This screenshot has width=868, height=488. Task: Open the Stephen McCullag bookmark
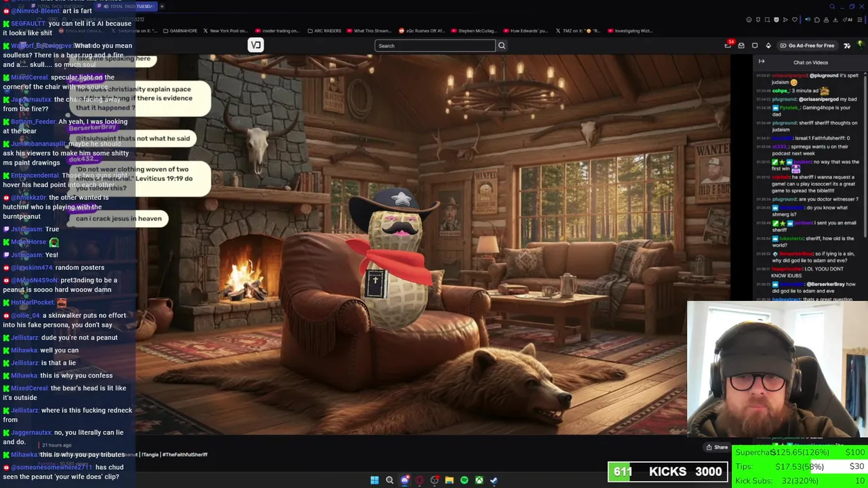point(473,30)
